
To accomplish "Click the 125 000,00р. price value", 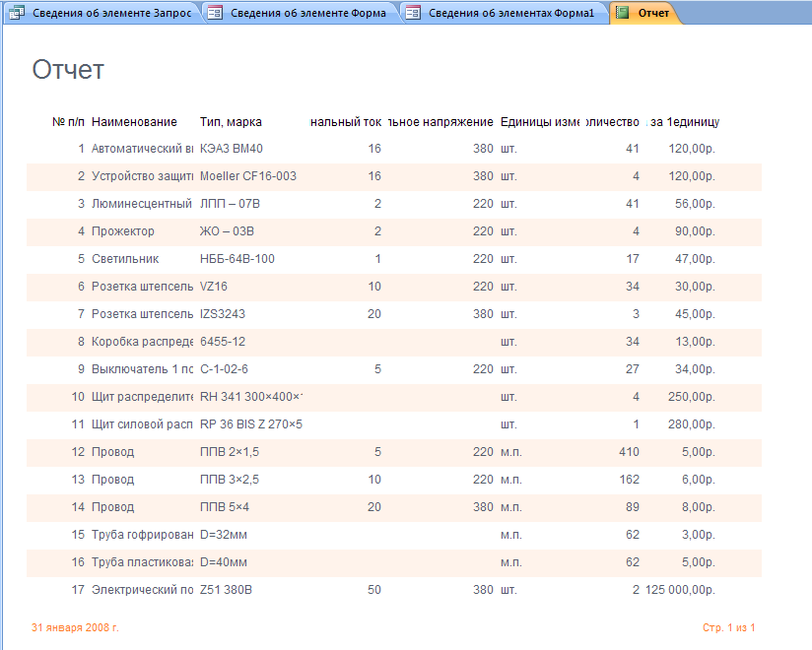I will coord(681,590).
